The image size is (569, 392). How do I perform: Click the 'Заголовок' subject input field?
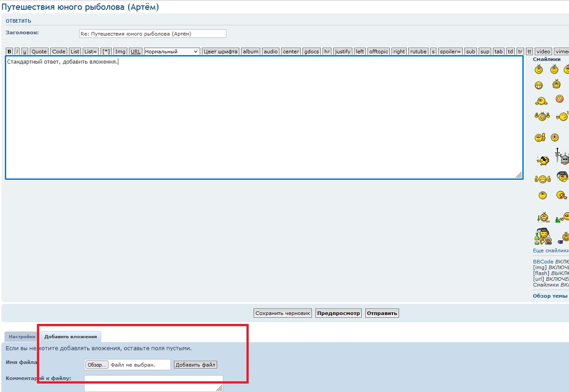click(153, 34)
